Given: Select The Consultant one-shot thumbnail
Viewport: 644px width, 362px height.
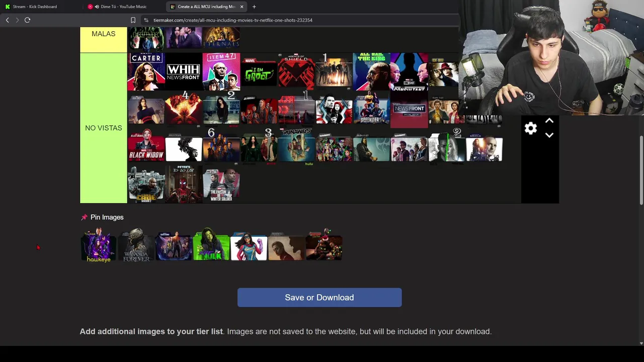Looking at the screenshot, I should pos(409,72).
